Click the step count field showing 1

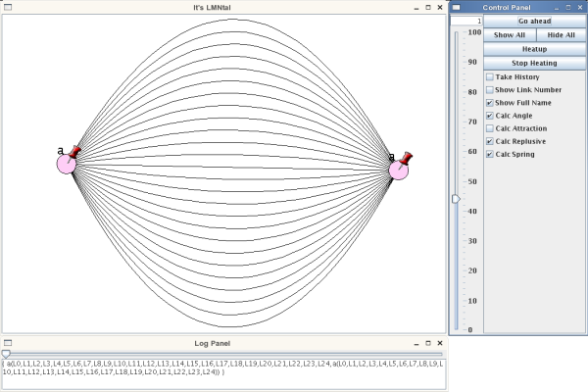466,21
